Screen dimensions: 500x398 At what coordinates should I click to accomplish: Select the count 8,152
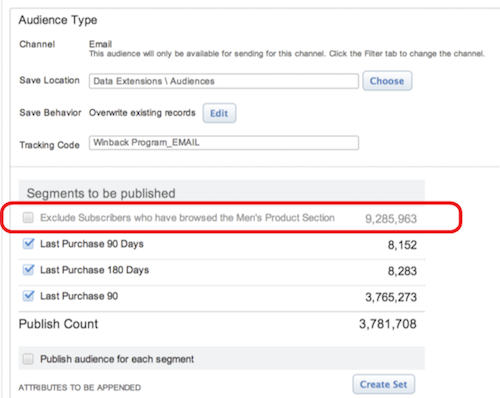402,245
